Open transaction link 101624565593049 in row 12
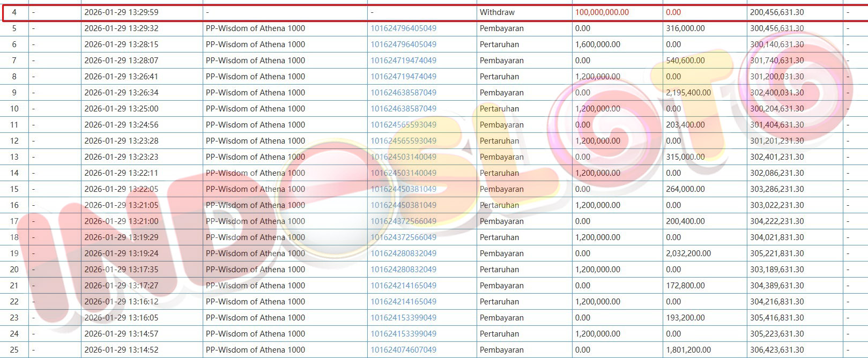Viewport: 868px width, 358px height. [403, 141]
